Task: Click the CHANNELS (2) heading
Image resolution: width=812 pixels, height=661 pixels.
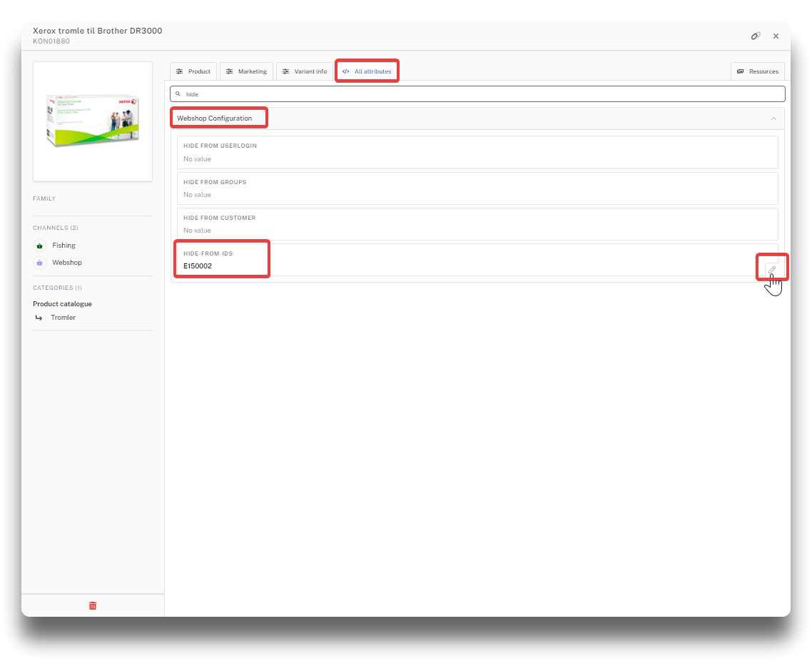Action: point(56,228)
